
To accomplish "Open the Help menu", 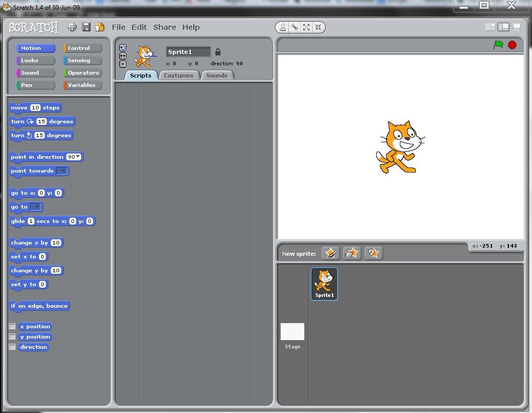I will [x=191, y=27].
